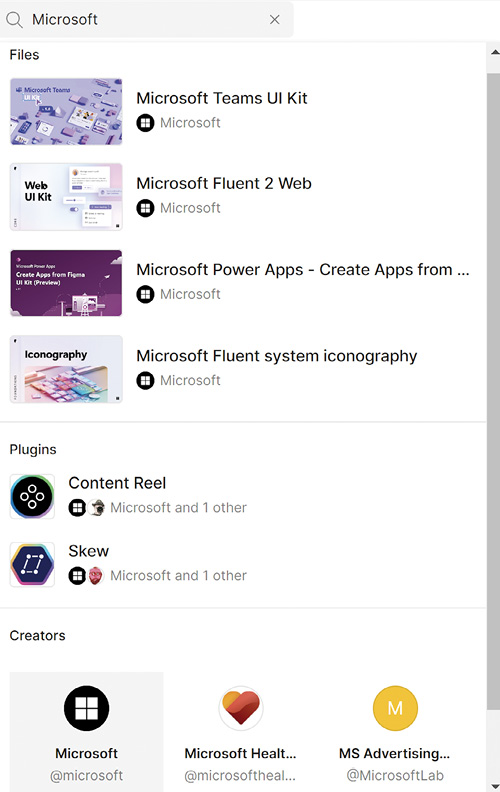Click the Microsoft search input field
The width and height of the screenshot is (500, 792).
[146, 20]
